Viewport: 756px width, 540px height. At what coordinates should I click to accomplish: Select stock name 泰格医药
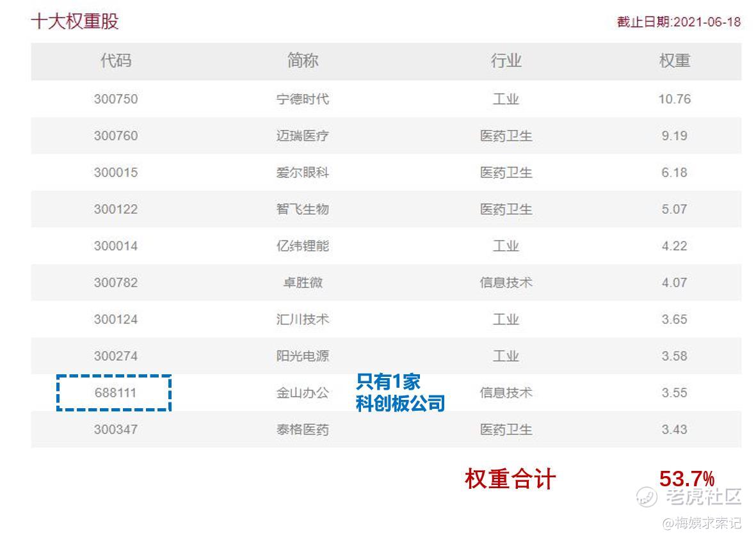[303, 430]
